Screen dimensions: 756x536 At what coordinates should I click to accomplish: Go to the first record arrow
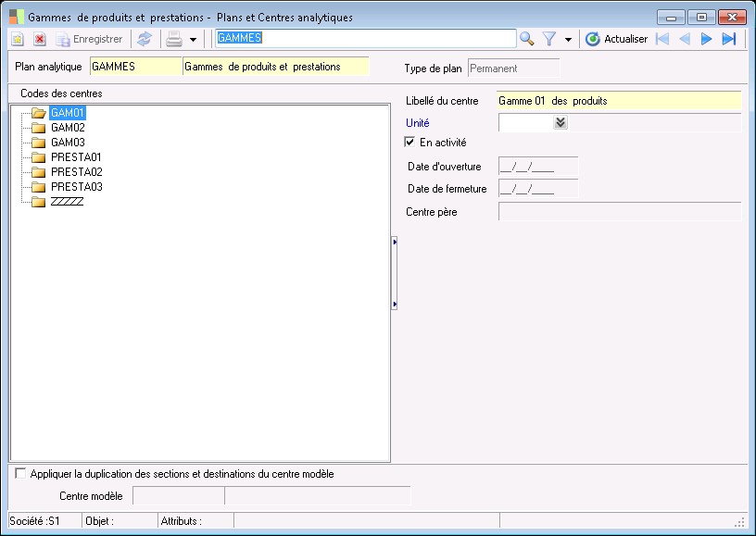[662, 39]
